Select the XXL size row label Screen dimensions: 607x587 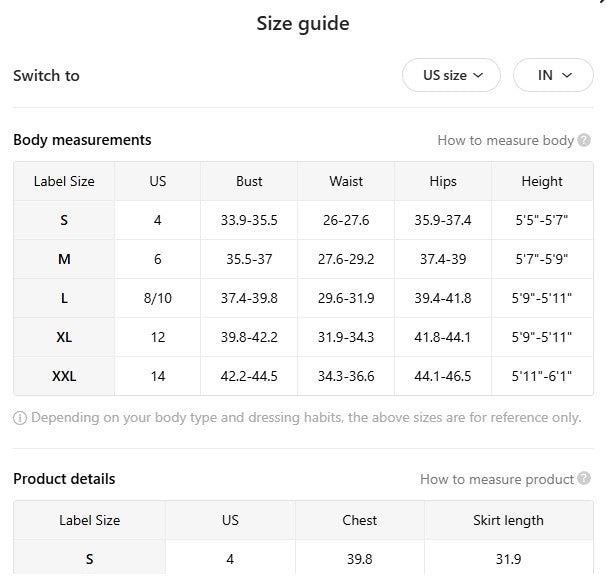(64, 377)
